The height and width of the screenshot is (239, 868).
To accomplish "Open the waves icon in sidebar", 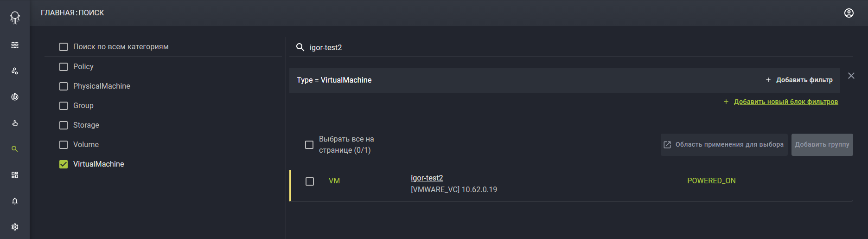I will [x=15, y=45].
